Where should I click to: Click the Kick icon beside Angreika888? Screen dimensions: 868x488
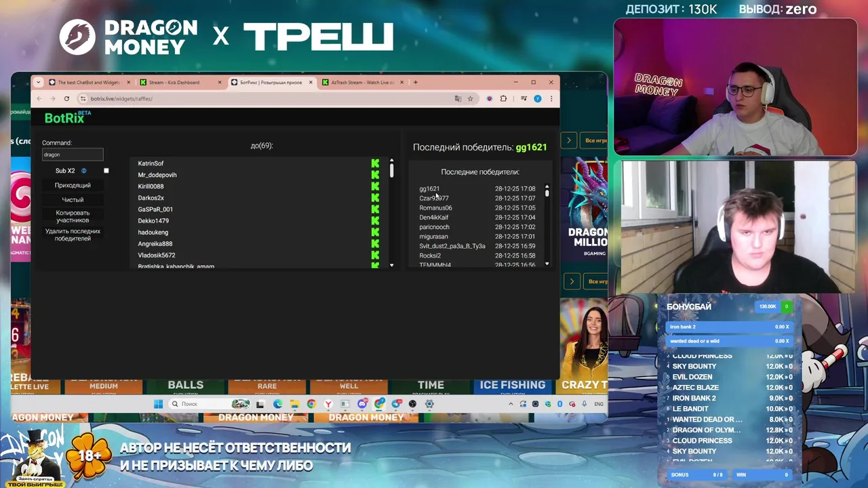[375, 244]
